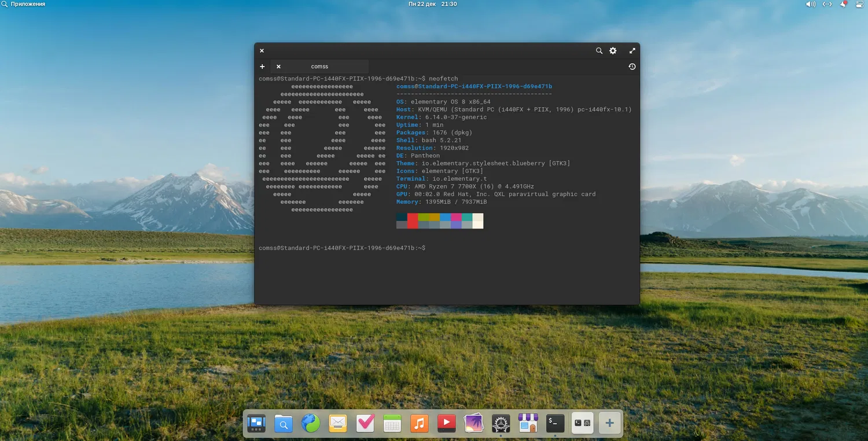Viewport: 868px width, 441px height.
Task: Switch to Terminal in the dock
Action: click(x=555, y=424)
